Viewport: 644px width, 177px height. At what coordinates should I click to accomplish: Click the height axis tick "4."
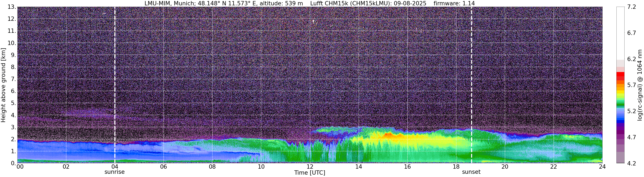13,115
